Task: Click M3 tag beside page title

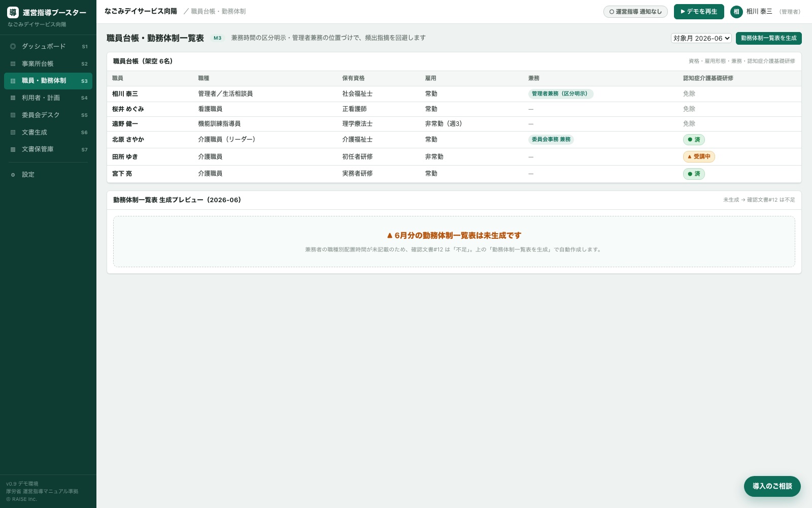Action: (217, 38)
